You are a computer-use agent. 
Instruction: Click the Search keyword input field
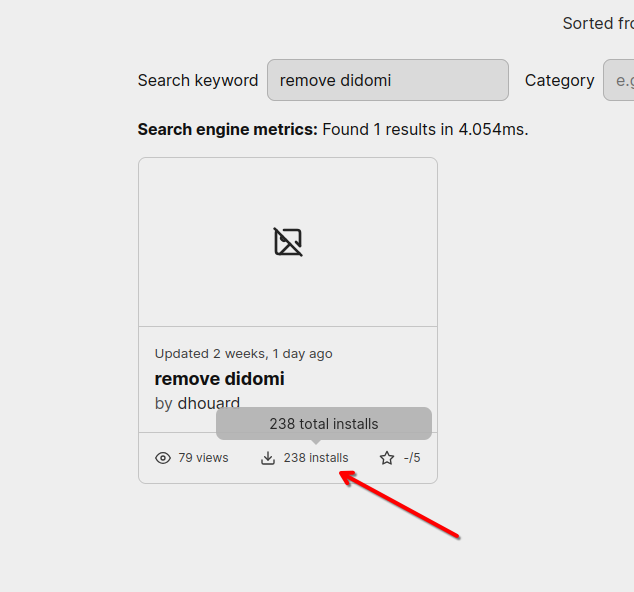387,80
